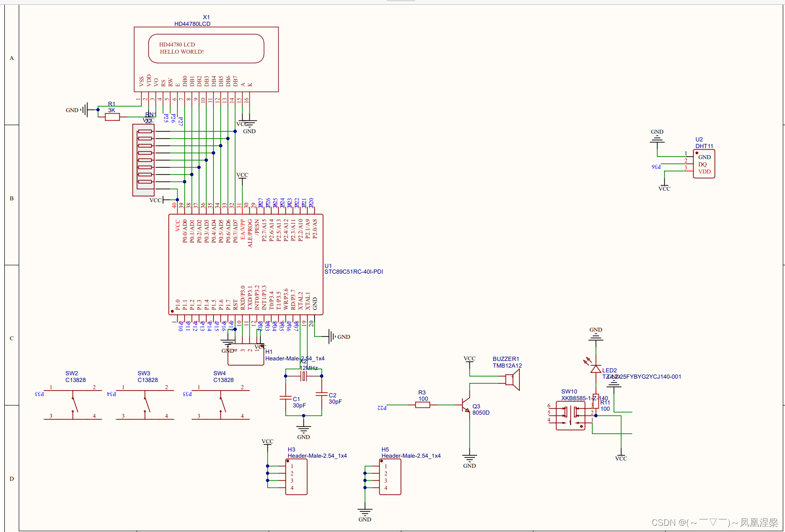785x532 pixels.
Task: Select the H3 header symbol
Action: point(296,476)
